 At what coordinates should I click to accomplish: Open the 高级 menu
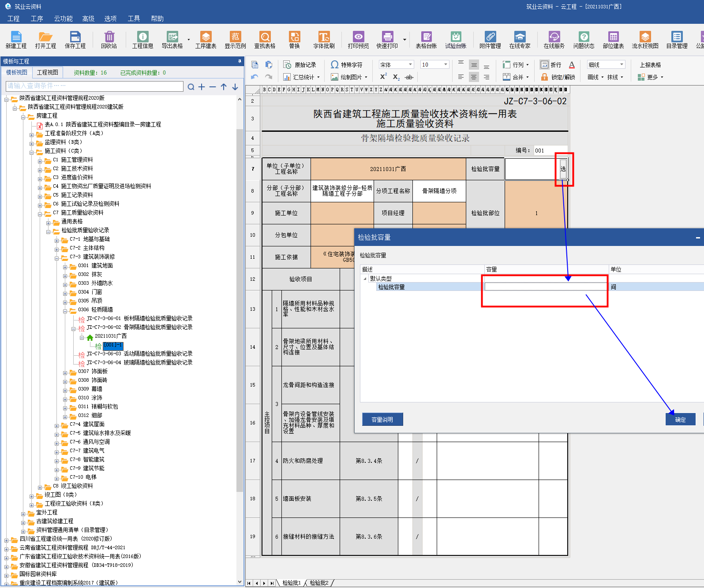pos(88,19)
